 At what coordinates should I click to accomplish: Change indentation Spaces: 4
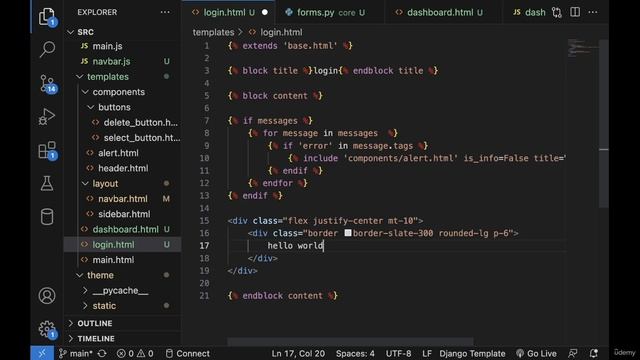point(355,353)
